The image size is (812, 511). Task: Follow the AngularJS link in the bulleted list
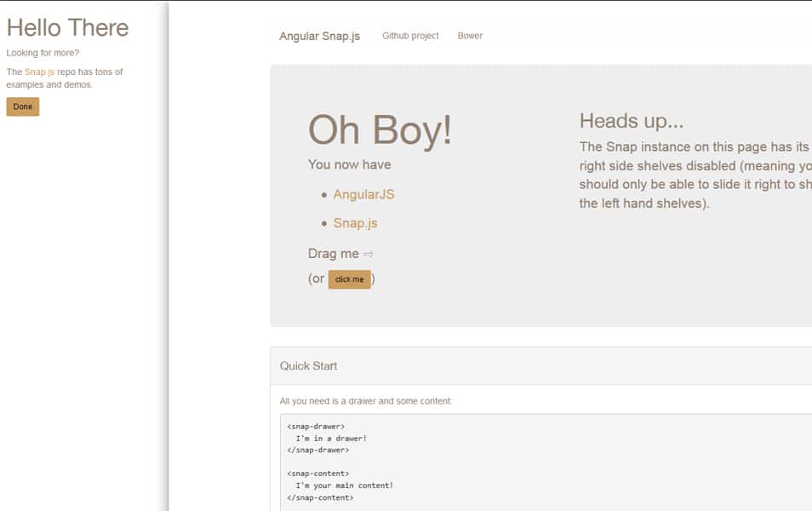point(363,194)
